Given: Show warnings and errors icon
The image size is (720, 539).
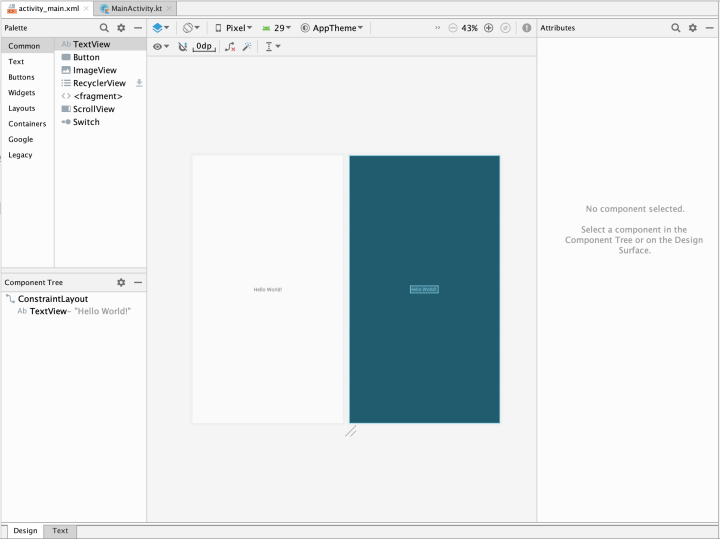Looking at the screenshot, I should coord(527,28).
